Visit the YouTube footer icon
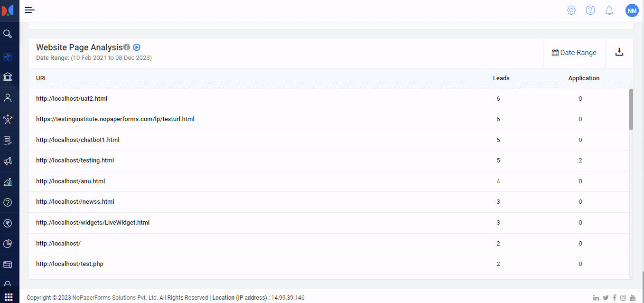644x303 pixels. [x=633, y=298]
